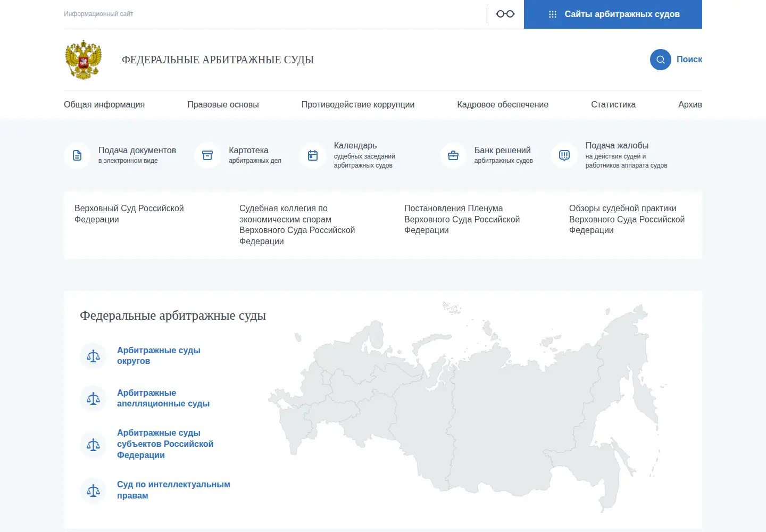766x532 pixels.
Task: Click the complaint speech bubble icon
Action: point(564,155)
